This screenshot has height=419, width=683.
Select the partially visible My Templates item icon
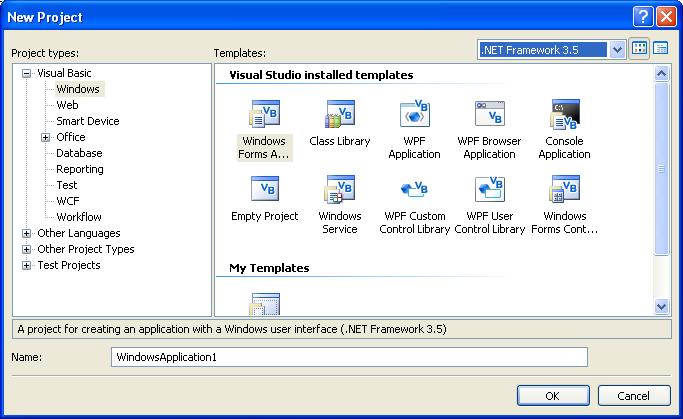tap(265, 304)
